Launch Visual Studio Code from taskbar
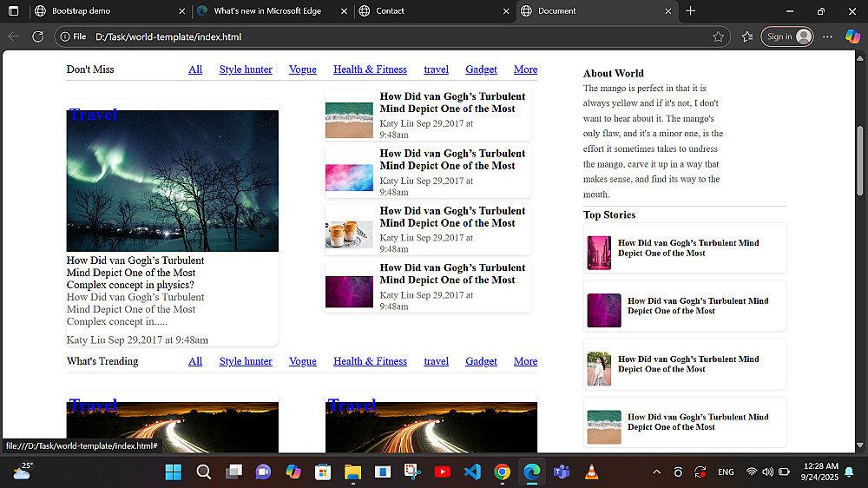The image size is (868, 488). tap(472, 472)
